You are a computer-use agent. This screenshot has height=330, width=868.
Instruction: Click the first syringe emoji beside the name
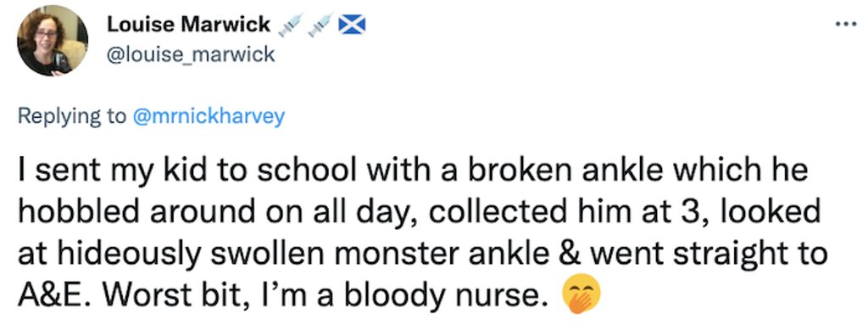coord(292,25)
